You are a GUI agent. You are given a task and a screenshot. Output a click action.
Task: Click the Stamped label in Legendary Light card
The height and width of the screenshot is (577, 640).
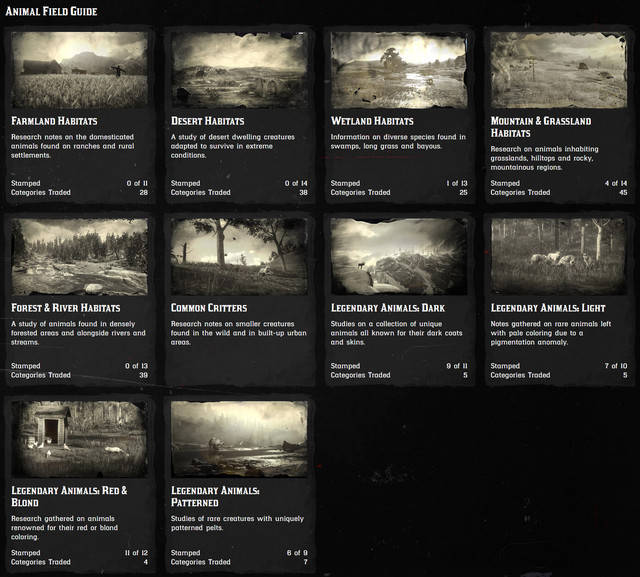click(x=505, y=366)
